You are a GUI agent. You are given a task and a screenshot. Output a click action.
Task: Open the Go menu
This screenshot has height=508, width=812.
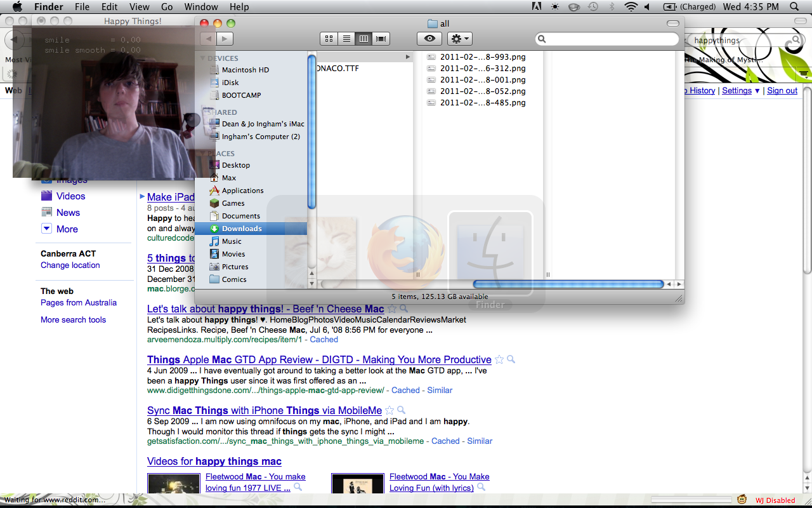pyautogui.click(x=167, y=7)
